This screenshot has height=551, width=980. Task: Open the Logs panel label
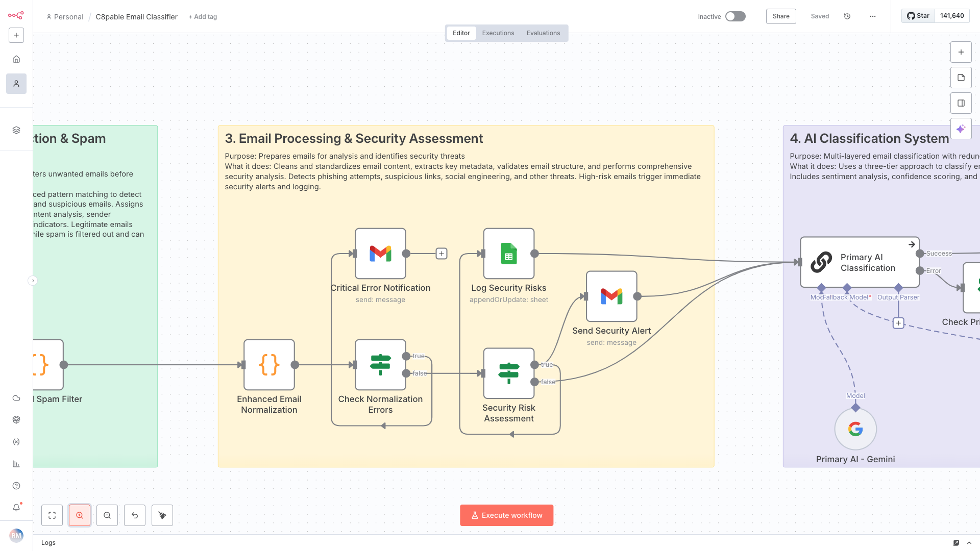(48, 543)
